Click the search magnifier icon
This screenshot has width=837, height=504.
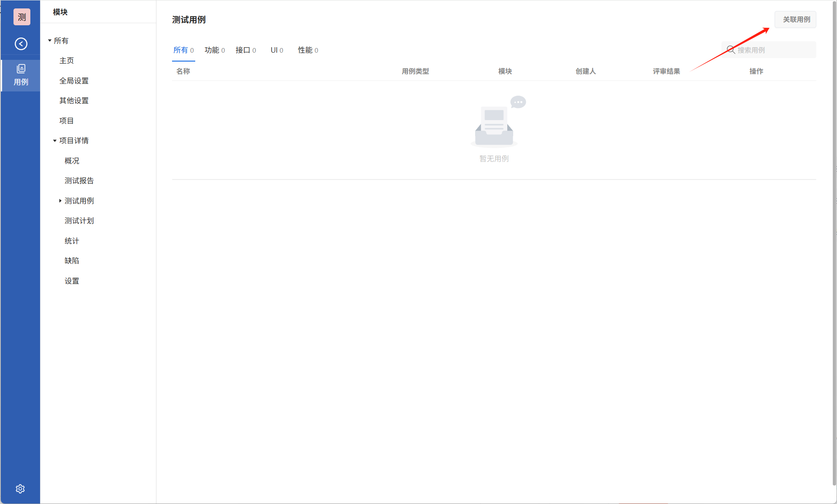(x=731, y=50)
